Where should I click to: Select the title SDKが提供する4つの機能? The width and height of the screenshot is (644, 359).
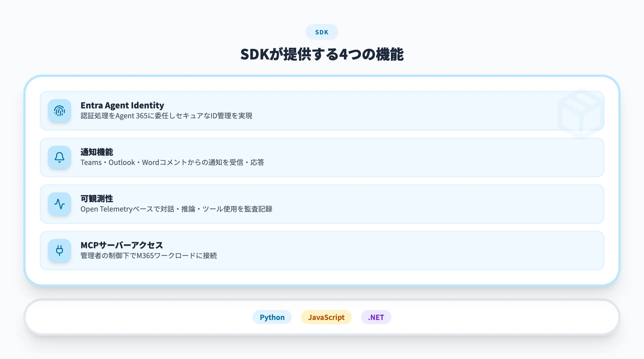[x=322, y=53]
